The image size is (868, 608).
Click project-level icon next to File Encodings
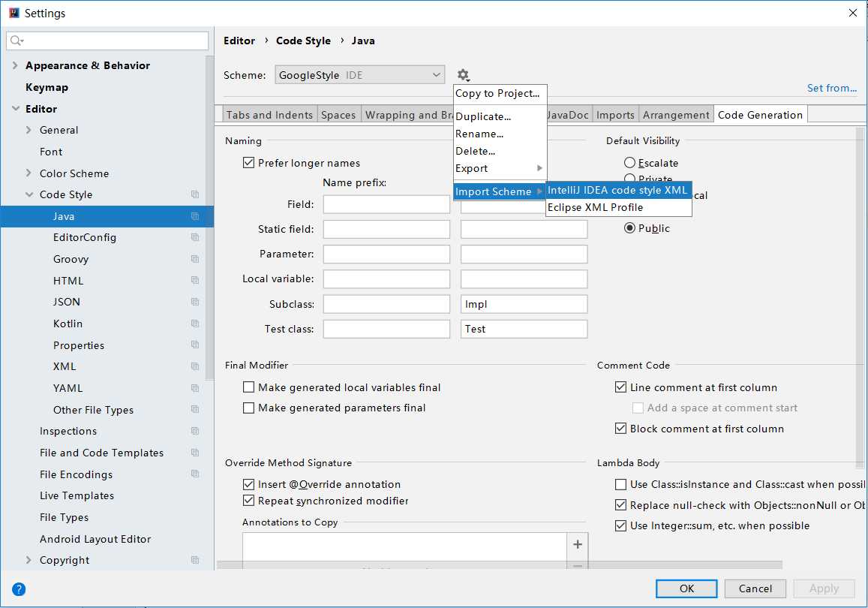click(x=195, y=474)
